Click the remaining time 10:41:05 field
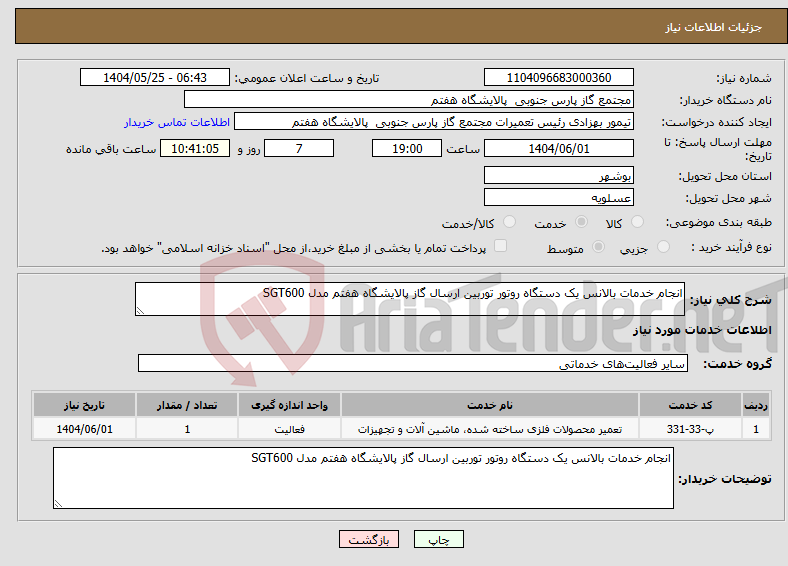The image size is (788, 566). tap(195, 148)
